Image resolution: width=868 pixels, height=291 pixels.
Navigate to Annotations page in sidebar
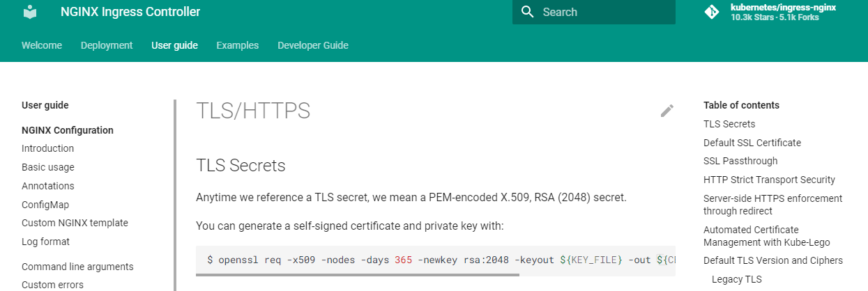tap(48, 186)
